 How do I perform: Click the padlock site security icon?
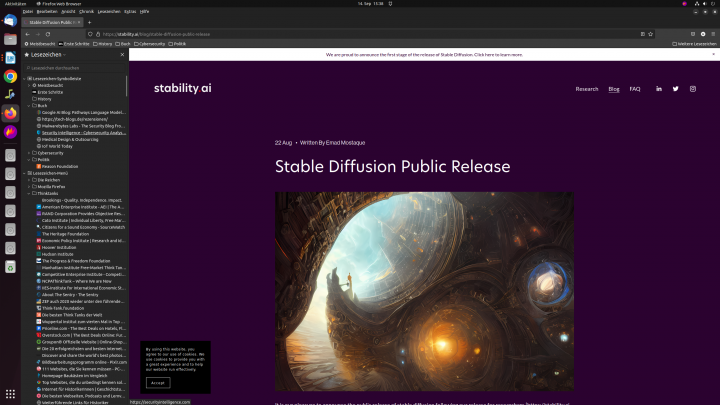(98, 34)
